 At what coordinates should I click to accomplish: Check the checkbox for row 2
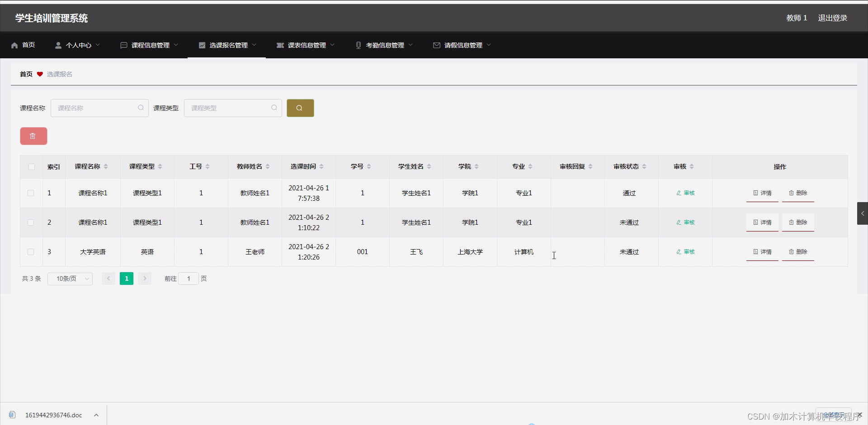(30, 222)
